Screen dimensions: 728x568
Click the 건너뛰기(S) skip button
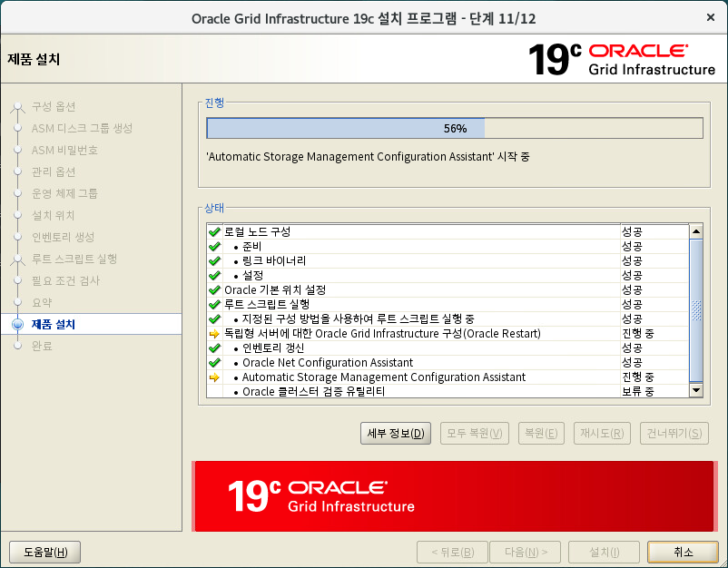pyautogui.click(x=674, y=433)
